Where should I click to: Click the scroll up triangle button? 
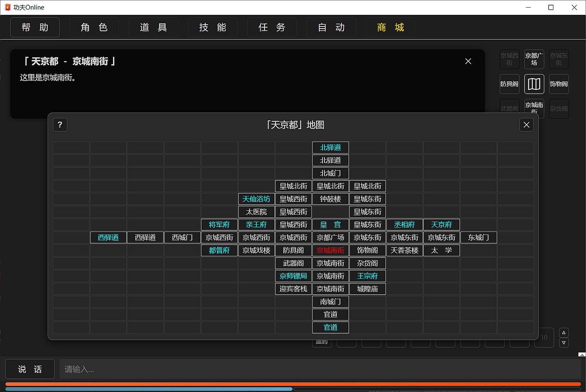[x=564, y=332]
